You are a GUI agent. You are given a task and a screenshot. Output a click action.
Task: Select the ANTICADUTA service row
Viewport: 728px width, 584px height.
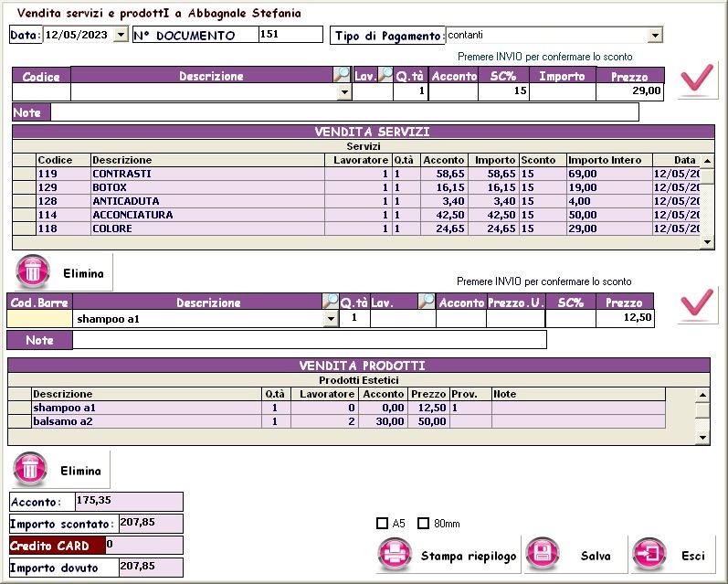(x=356, y=201)
